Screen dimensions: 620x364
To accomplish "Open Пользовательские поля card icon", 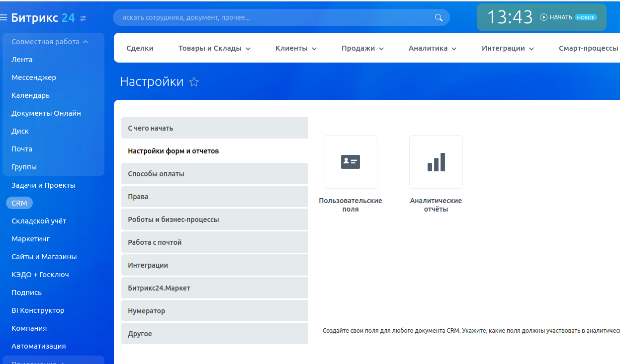I will 350,162.
